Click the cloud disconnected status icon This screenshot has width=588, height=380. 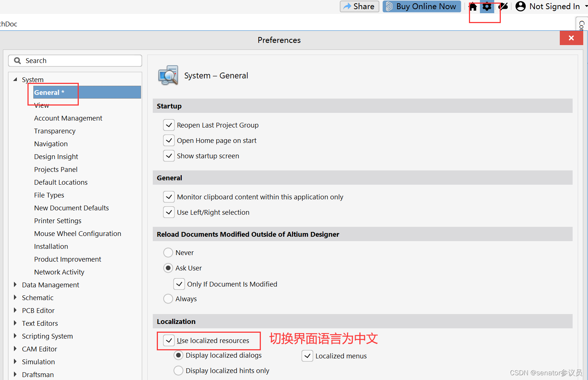(x=504, y=7)
